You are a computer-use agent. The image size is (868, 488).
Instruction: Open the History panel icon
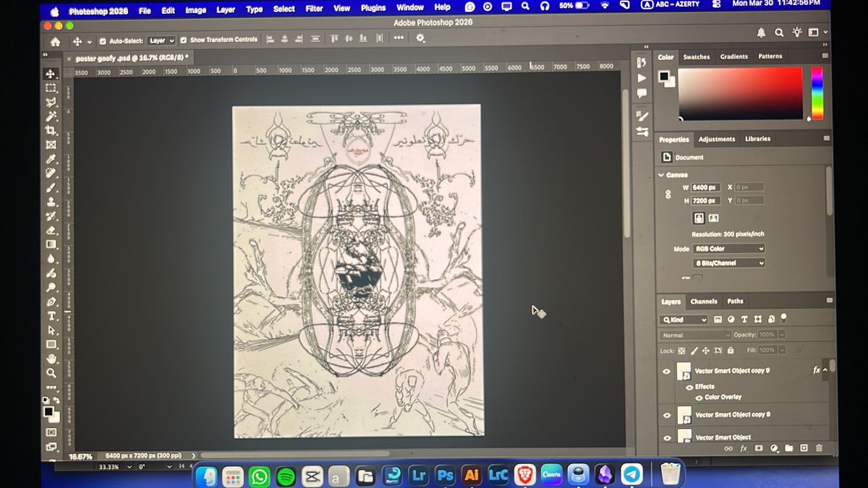(x=641, y=63)
